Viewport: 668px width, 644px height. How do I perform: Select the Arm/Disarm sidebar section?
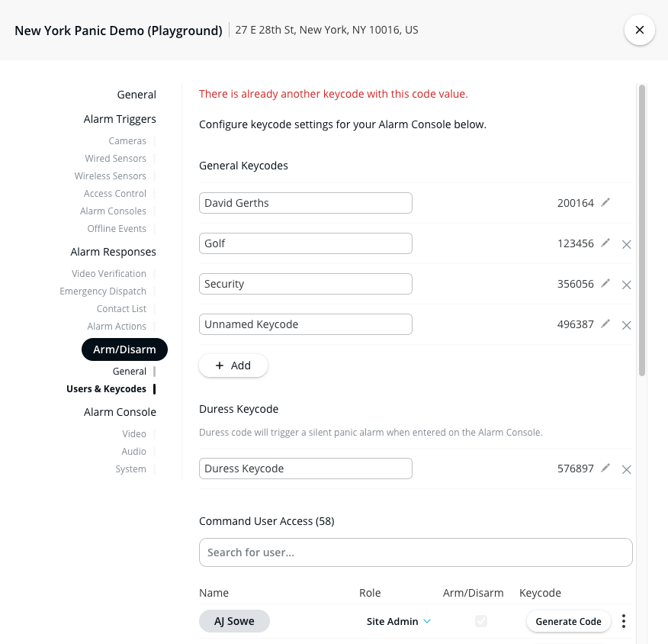click(124, 349)
